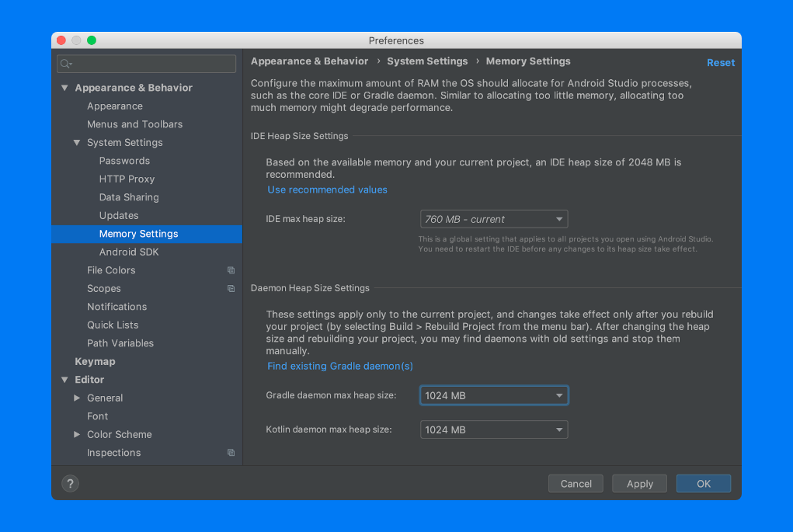Open the Kotlin daemon max heap size dropdown

tap(493, 429)
